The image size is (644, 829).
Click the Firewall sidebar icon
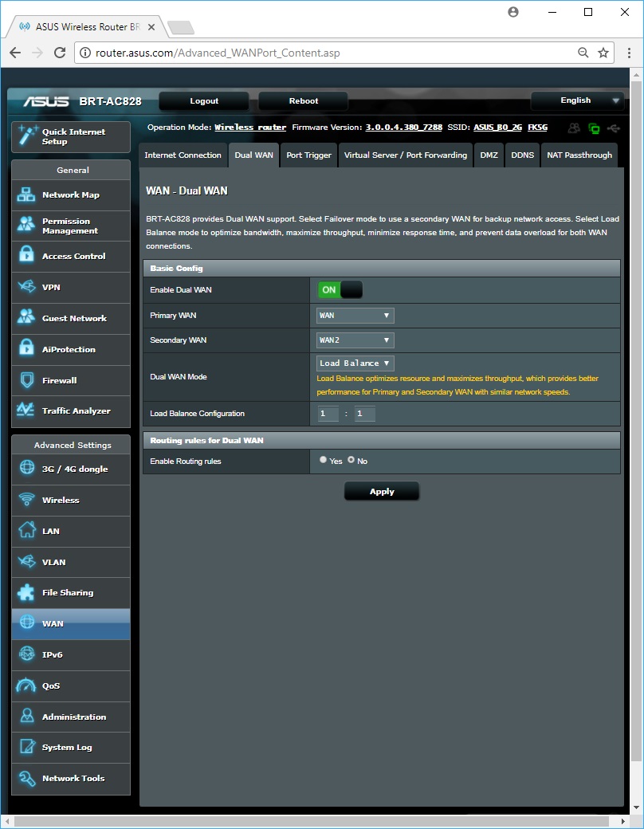pyautogui.click(x=27, y=380)
